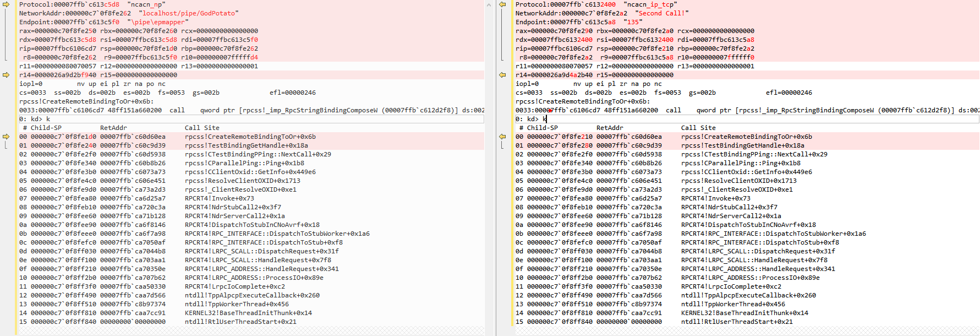
Task: Click the vertical scrollbar track between the panes
Action: [x=489, y=165]
